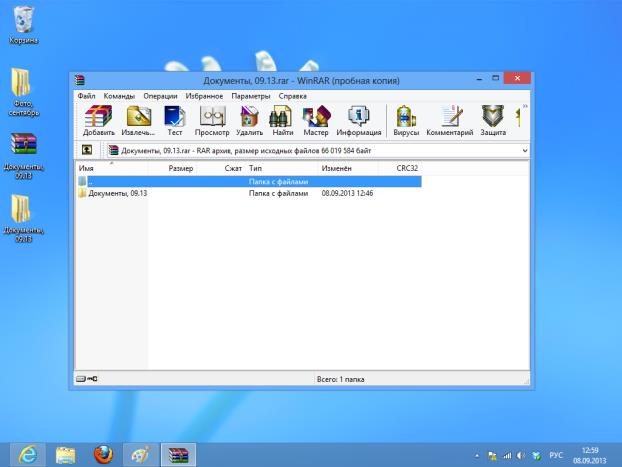Image resolution: width=622 pixels, height=467 pixels.
Task: Run the Тест (Test) archive tool
Action: [x=175, y=121]
